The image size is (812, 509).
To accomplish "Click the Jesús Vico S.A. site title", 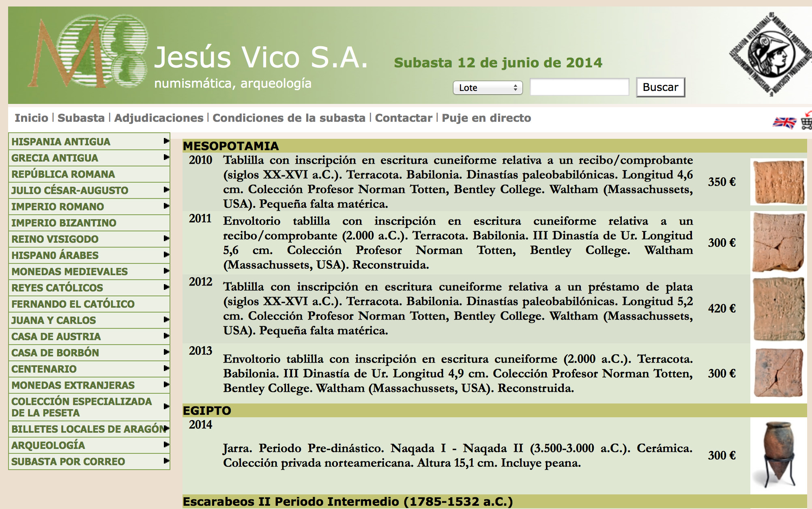I will 261,57.
